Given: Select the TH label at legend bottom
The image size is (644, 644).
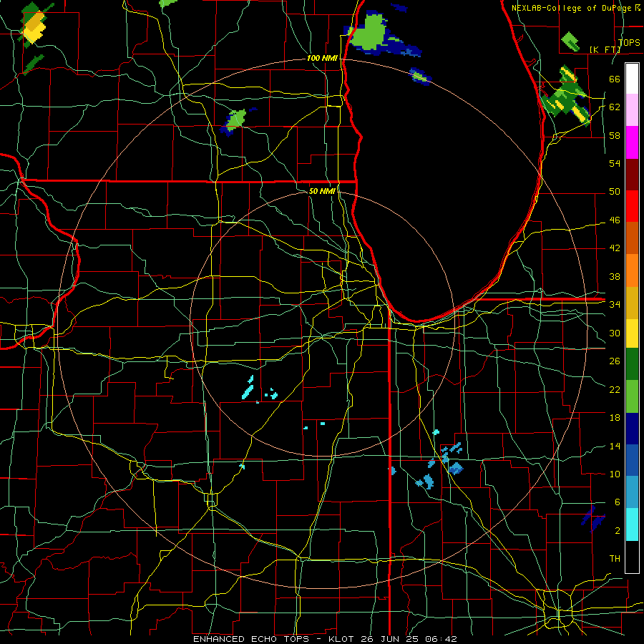Looking at the screenshot, I should tap(615, 559).
